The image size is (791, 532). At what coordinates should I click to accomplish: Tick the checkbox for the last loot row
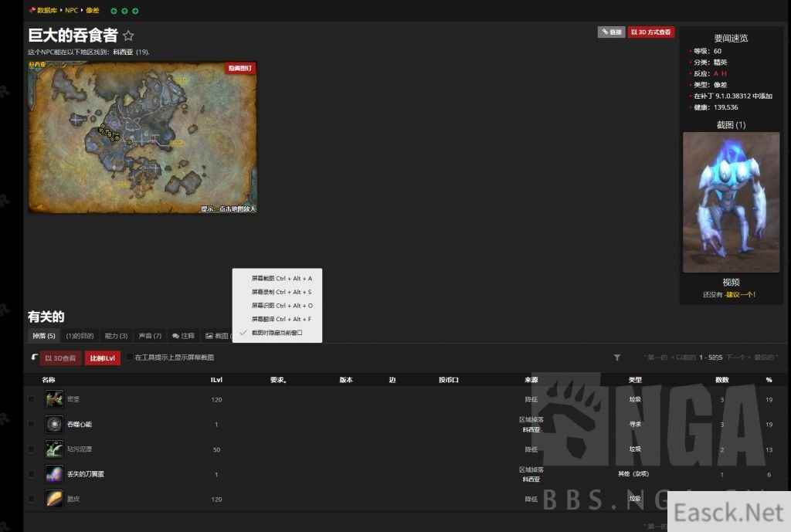pos(31,499)
